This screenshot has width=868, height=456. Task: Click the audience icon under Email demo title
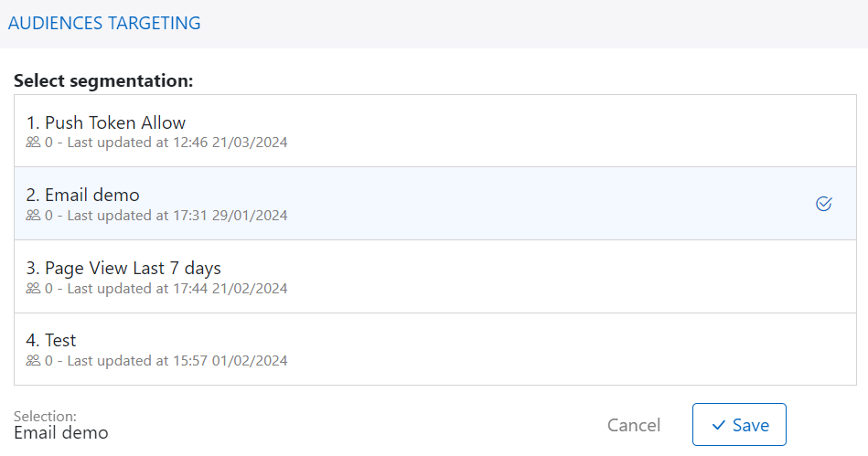click(x=33, y=216)
